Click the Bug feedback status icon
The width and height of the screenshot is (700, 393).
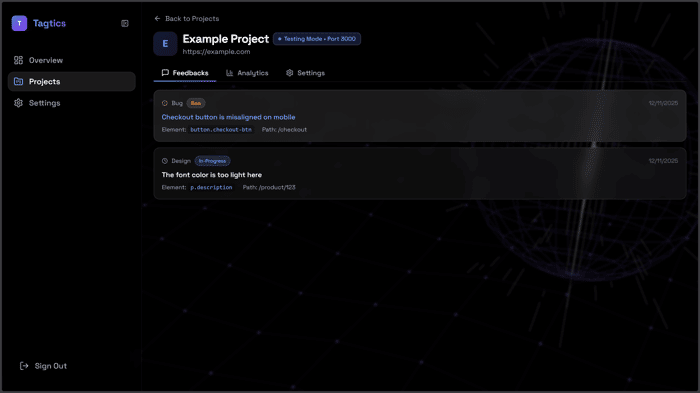pyautogui.click(x=165, y=103)
